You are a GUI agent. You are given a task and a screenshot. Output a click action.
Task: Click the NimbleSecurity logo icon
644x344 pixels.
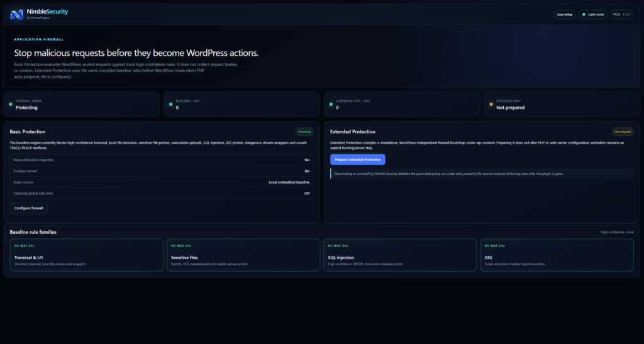[x=16, y=14]
